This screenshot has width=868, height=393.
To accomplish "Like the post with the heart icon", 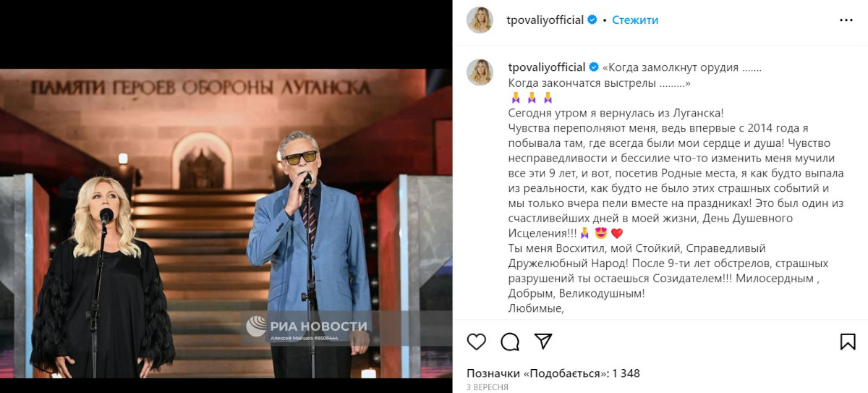I will 476,342.
